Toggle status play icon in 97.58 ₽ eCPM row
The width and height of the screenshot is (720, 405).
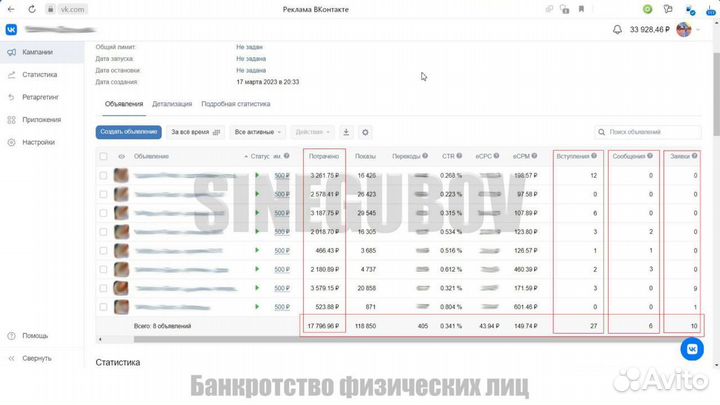[x=257, y=194]
